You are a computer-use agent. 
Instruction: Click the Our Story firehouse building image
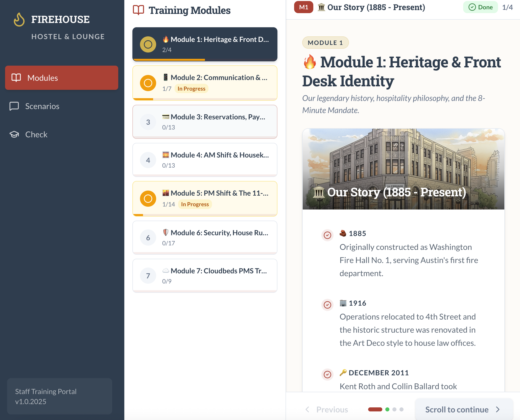[x=403, y=169]
